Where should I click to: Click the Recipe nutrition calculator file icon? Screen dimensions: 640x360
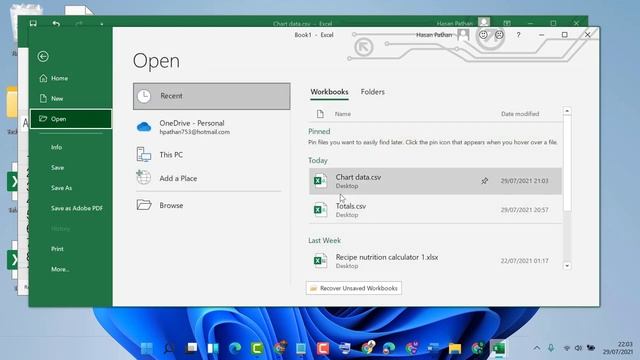[320, 261]
